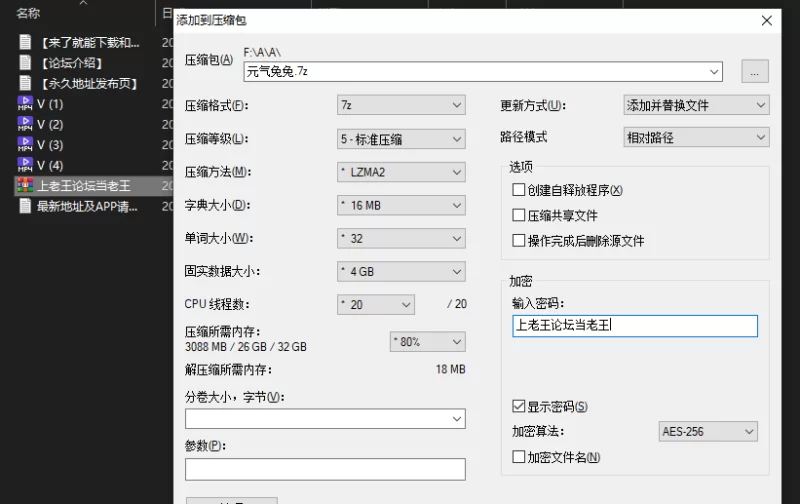800x504 pixels.
Task: Open the memory usage dropdown showing 80%
Action: click(428, 341)
